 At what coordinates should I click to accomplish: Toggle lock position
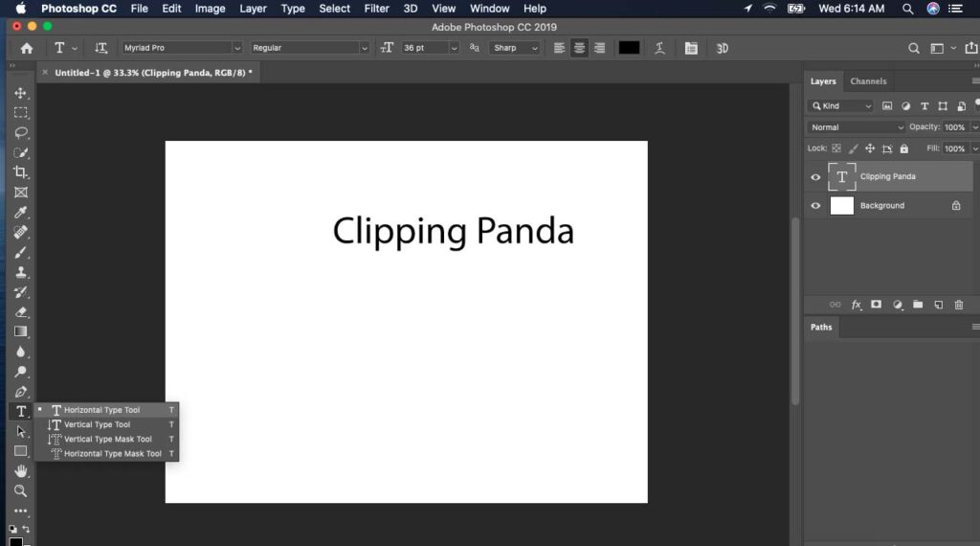(870, 148)
